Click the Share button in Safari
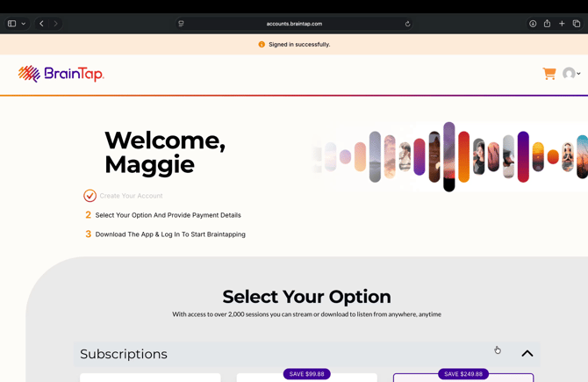The height and width of the screenshot is (382, 588). (547, 24)
